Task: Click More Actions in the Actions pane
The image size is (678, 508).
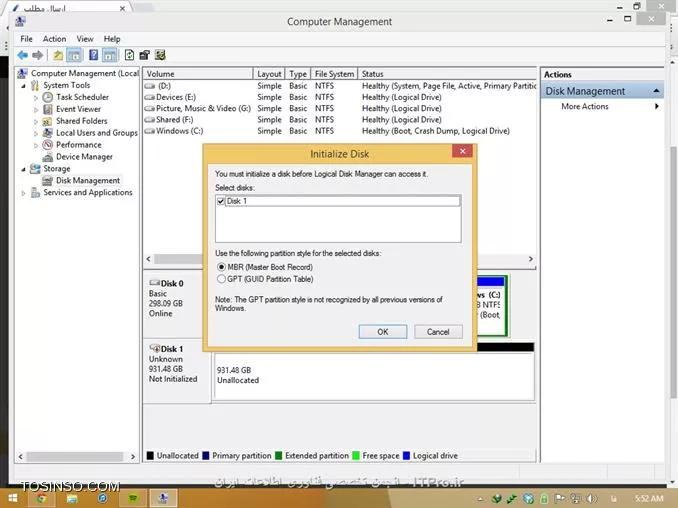Action: 585,106
